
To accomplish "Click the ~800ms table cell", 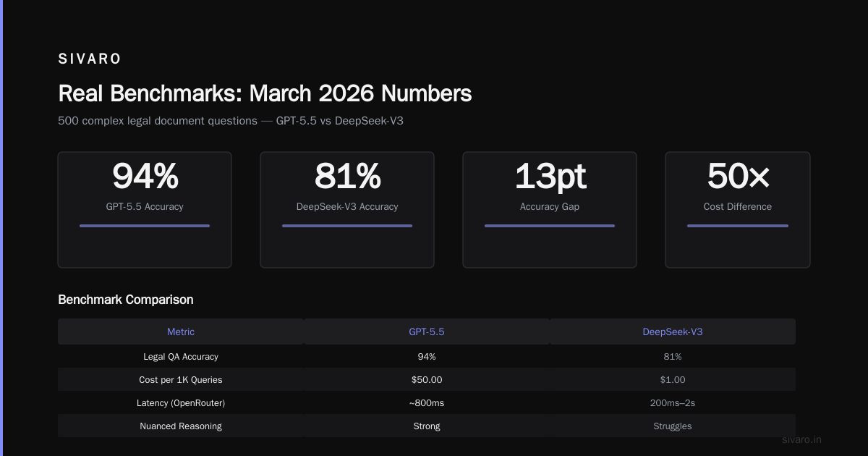I will [x=427, y=402].
